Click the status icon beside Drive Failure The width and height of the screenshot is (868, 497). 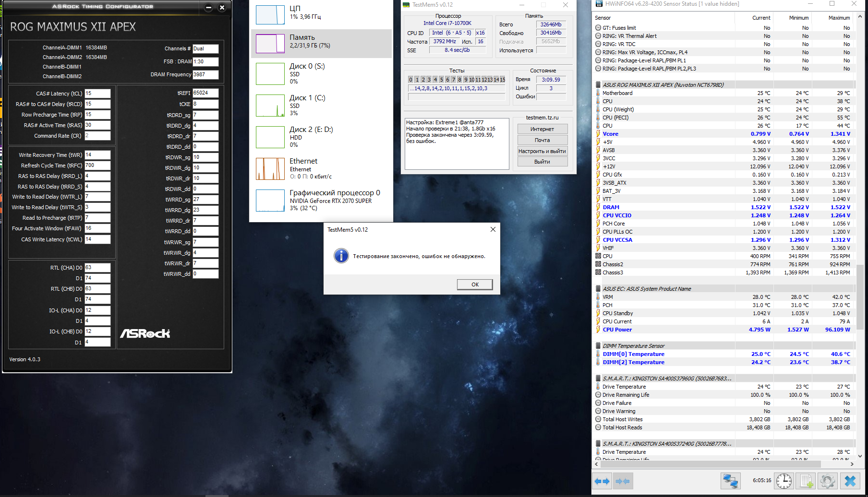coord(598,403)
